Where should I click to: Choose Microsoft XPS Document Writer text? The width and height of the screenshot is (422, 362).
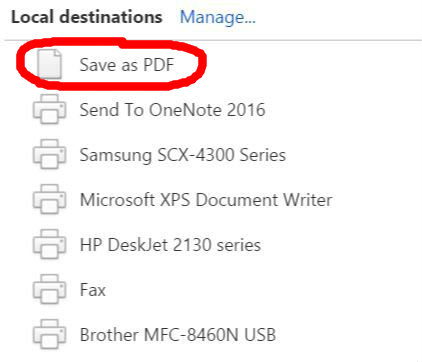[206, 200]
